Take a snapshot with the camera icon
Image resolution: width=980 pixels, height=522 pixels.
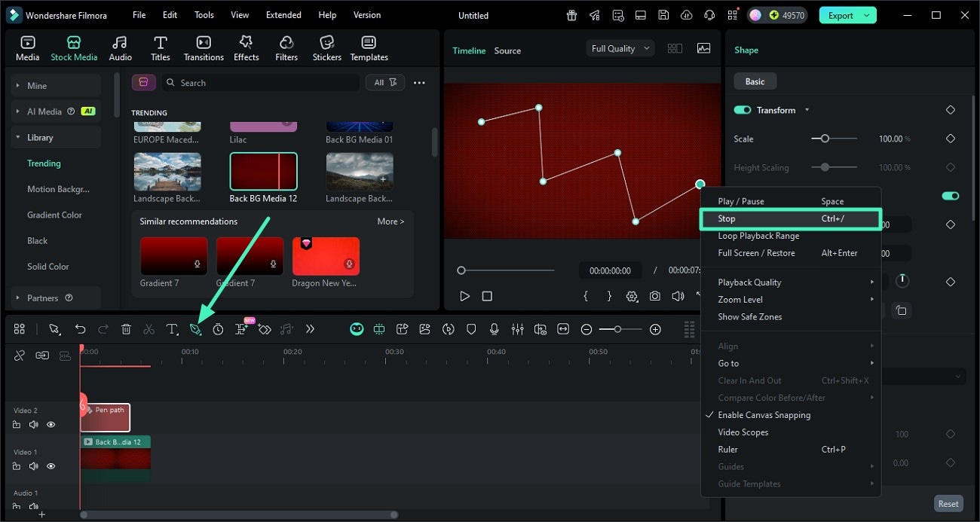[x=655, y=296]
